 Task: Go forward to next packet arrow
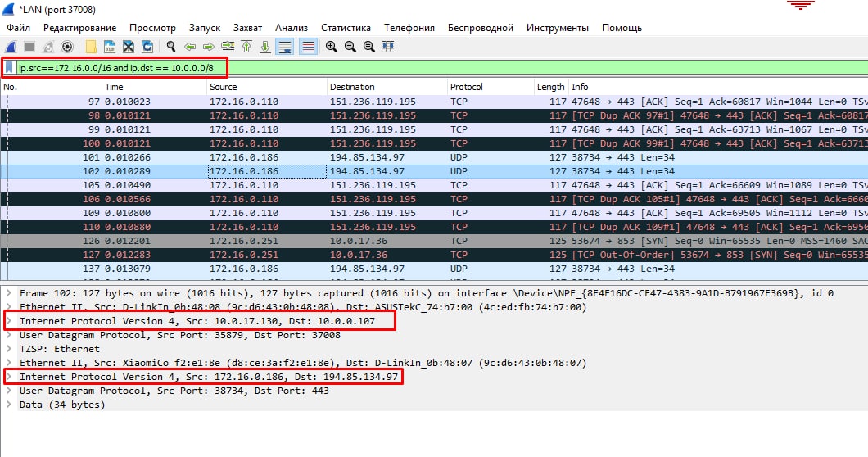208,47
